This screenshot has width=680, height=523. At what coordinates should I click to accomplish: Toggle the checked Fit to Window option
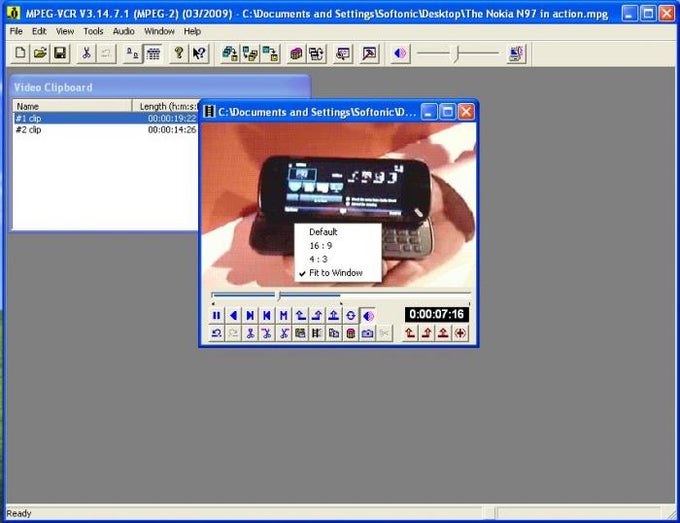pos(338,273)
